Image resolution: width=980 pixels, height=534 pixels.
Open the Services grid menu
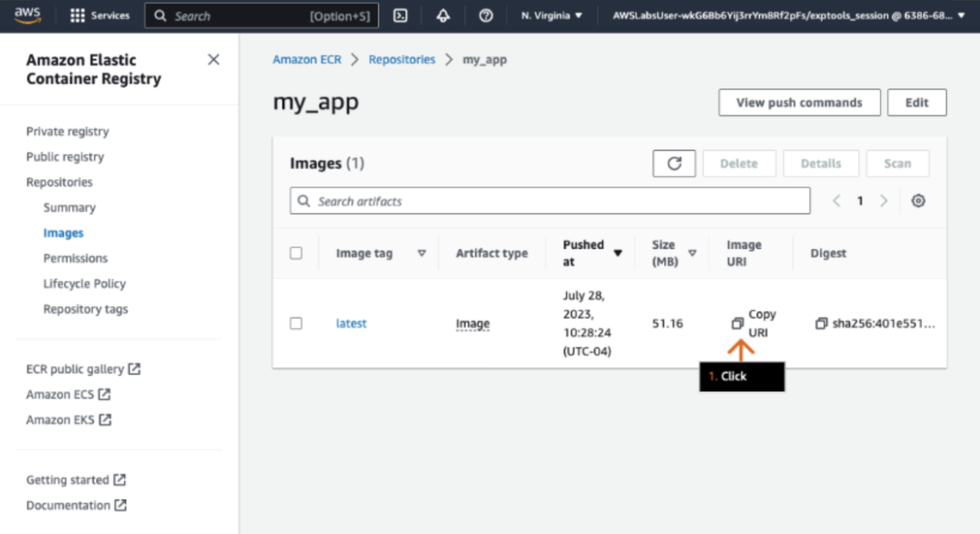point(99,16)
